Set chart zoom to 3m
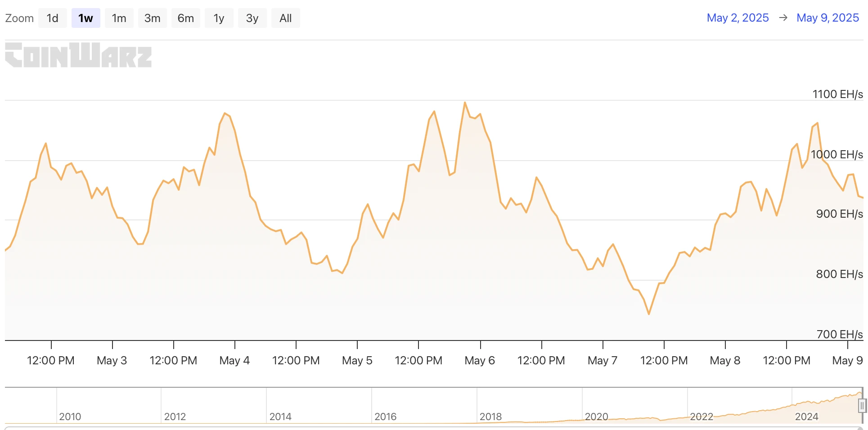Viewport: 868px width, 430px height. (152, 18)
